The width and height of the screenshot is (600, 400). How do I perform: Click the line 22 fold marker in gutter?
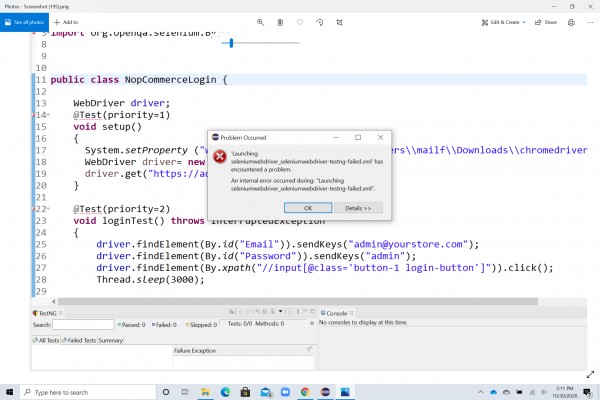pyautogui.click(x=49, y=209)
